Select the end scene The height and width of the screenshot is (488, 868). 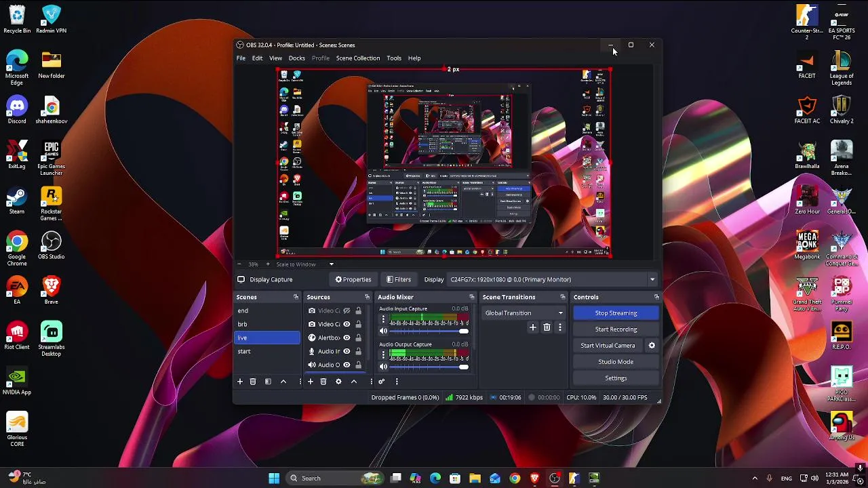[267, 310]
